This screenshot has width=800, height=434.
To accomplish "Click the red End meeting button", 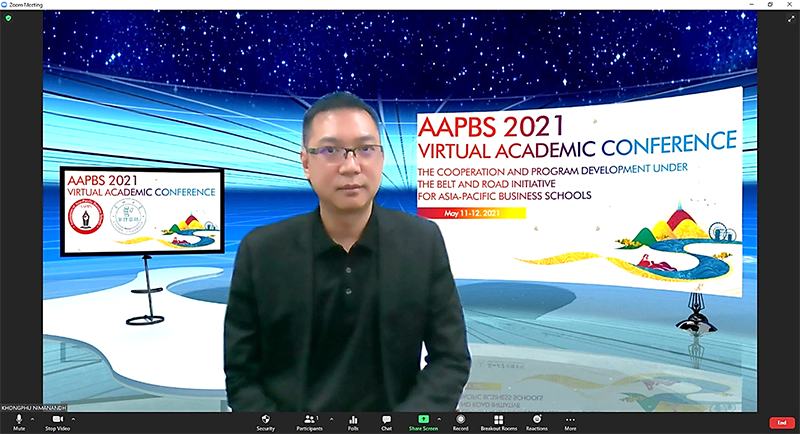I will 782,423.
